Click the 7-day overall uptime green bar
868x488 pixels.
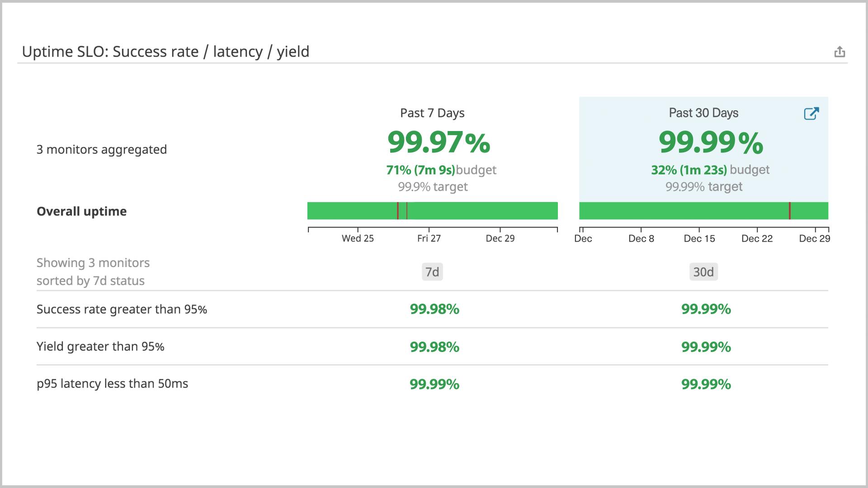[x=479, y=211]
